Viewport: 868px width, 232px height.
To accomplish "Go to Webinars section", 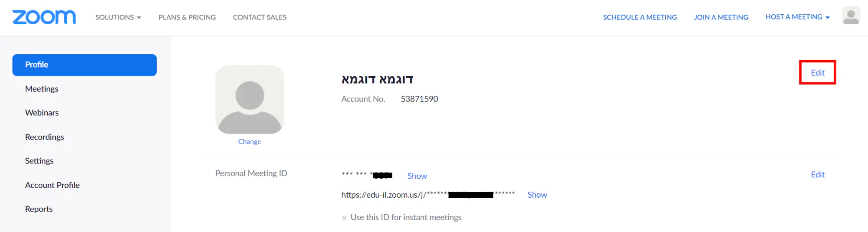I will point(42,113).
